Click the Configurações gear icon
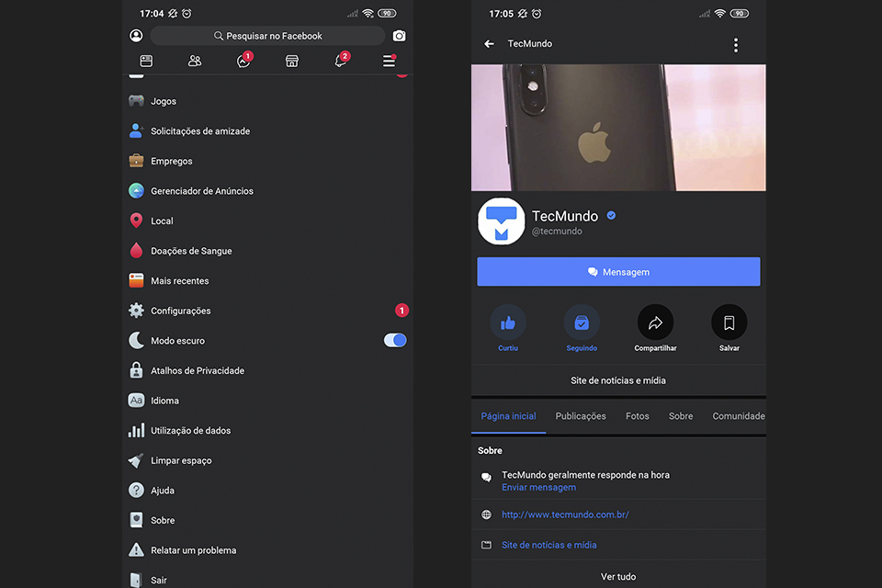Screen dimensions: 882x588 (x=136, y=310)
